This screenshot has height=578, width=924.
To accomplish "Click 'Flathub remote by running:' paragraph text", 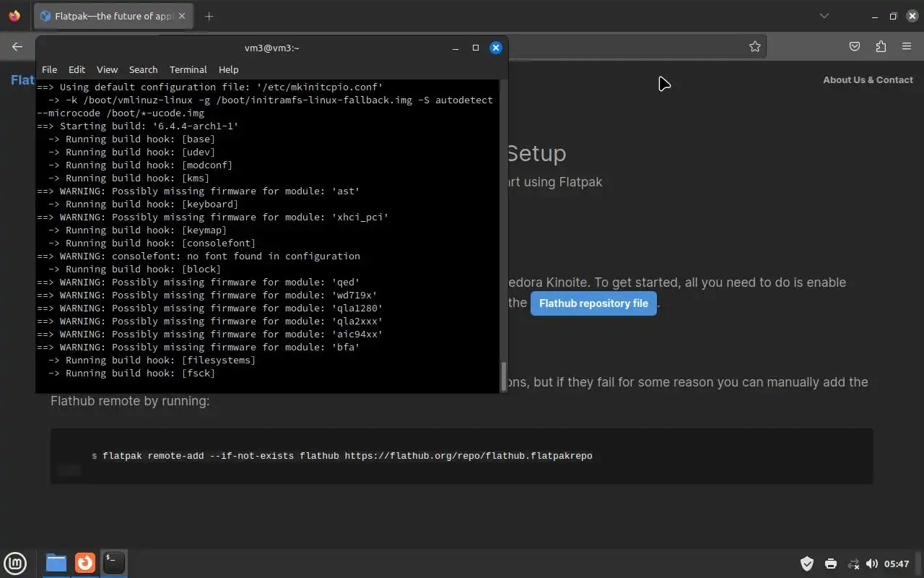I will [x=130, y=400].
